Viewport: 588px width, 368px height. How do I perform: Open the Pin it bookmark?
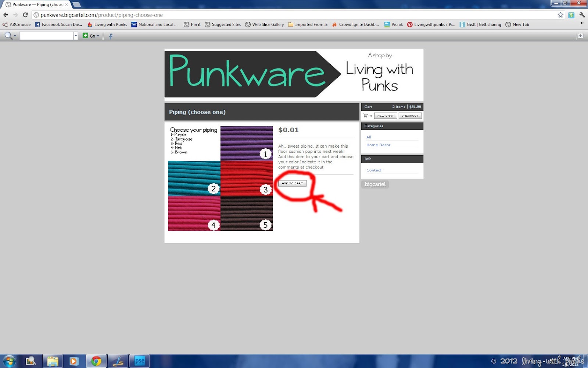pos(192,25)
